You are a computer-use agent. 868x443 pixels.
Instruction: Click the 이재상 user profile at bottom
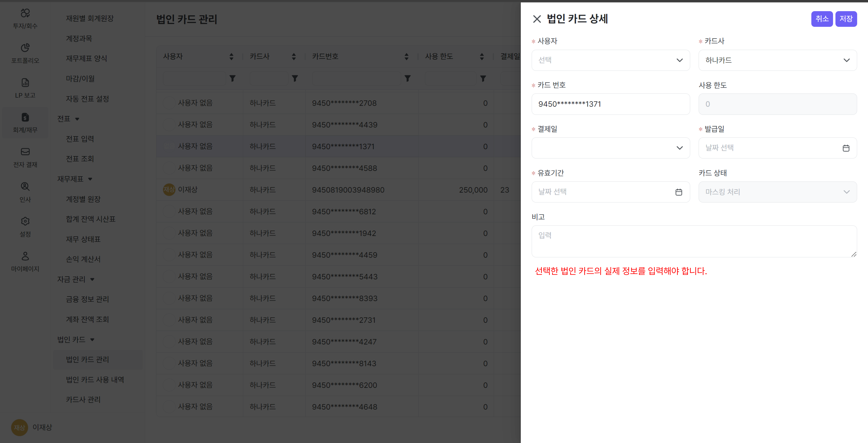(32, 427)
